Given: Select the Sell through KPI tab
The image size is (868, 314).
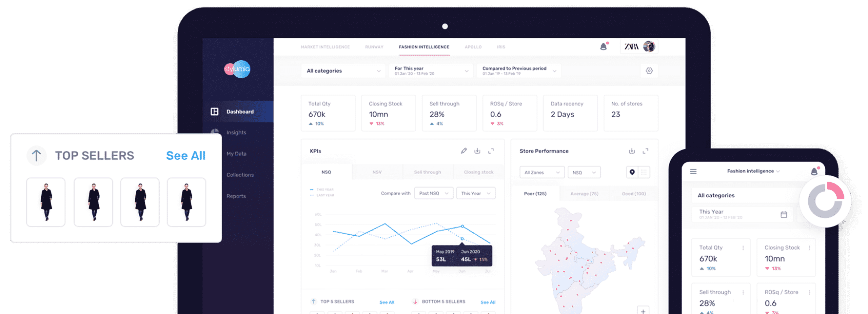Looking at the screenshot, I should click(x=427, y=172).
